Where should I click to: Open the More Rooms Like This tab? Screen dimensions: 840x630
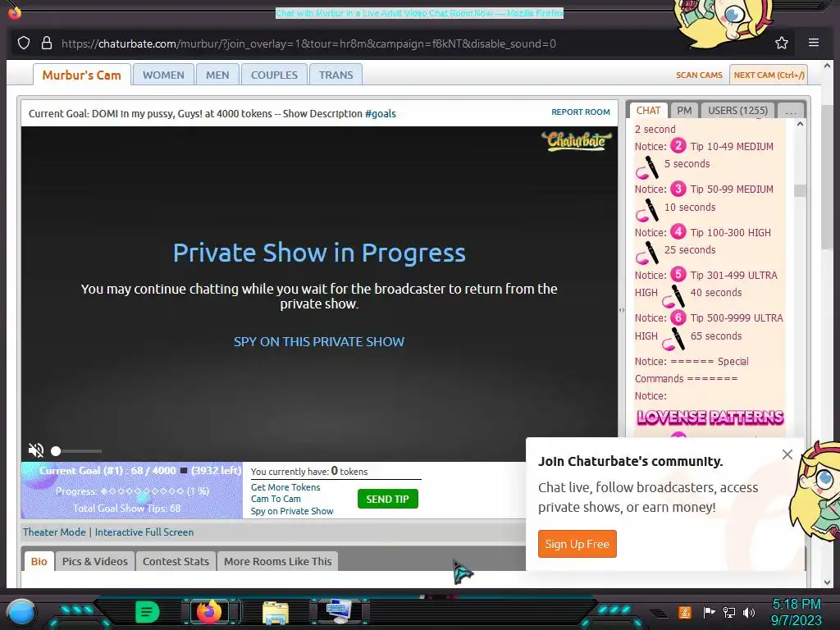(277, 561)
